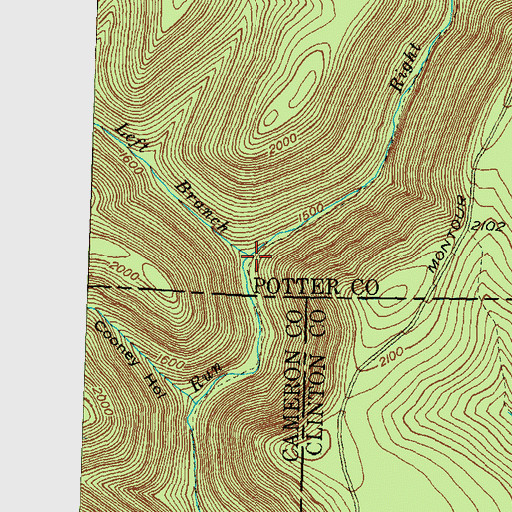
Task: Click the "MONTOUR" road label
Action: pos(448,234)
